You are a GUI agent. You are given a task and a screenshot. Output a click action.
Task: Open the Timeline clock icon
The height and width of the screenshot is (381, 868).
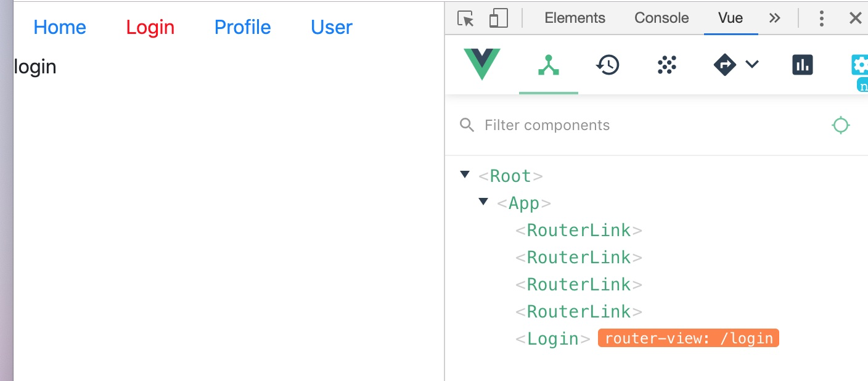click(x=608, y=64)
